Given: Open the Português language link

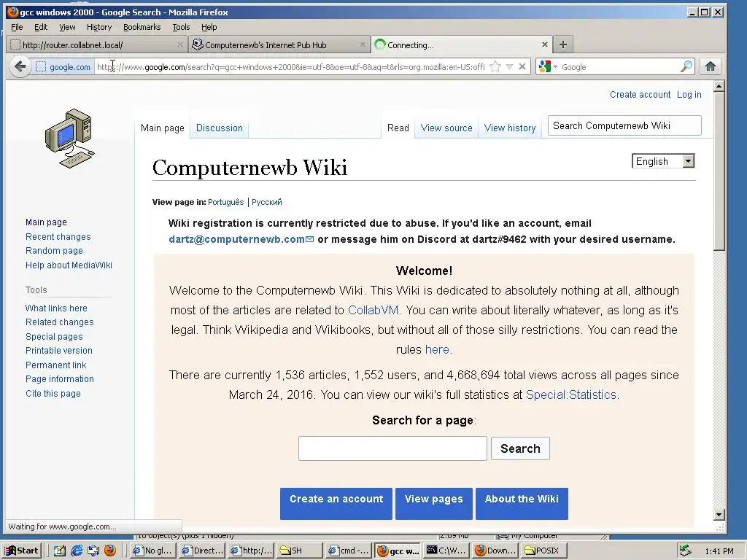Looking at the screenshot, I should click(x=226, y=202).
